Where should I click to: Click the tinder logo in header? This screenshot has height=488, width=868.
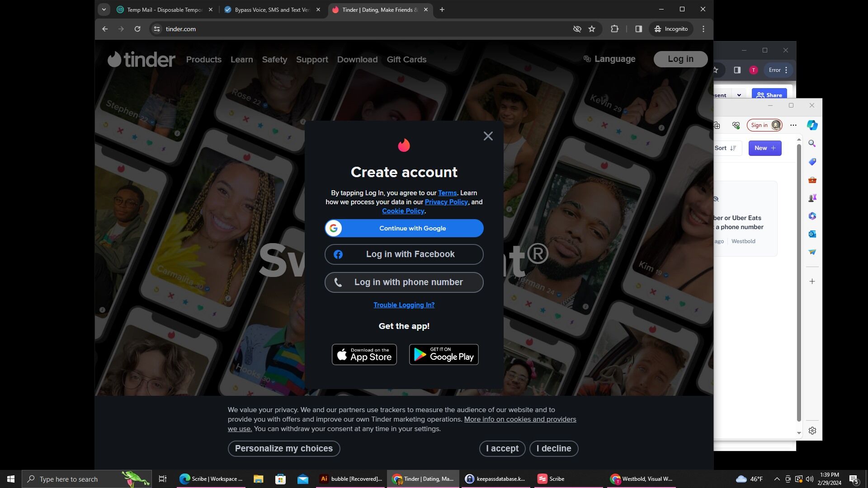point(141,59)
